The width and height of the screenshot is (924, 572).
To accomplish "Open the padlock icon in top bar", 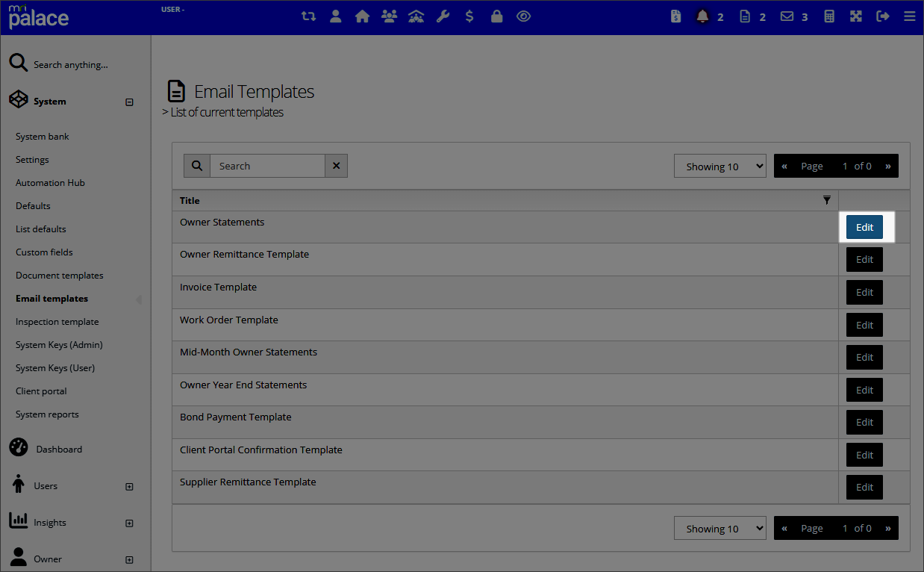I will (x=496, y=16).
